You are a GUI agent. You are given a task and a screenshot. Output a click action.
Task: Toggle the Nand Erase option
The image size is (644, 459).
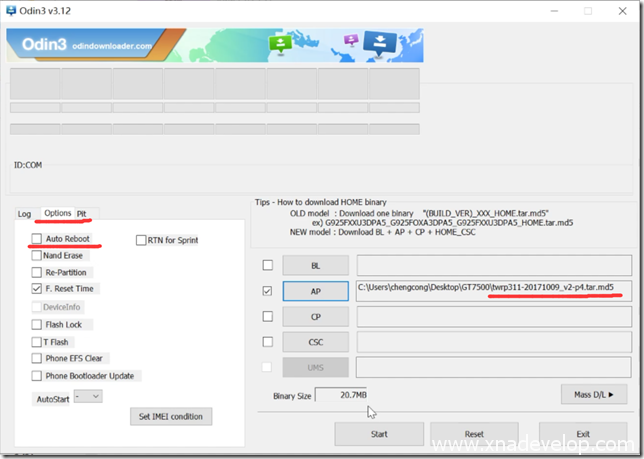37,256
